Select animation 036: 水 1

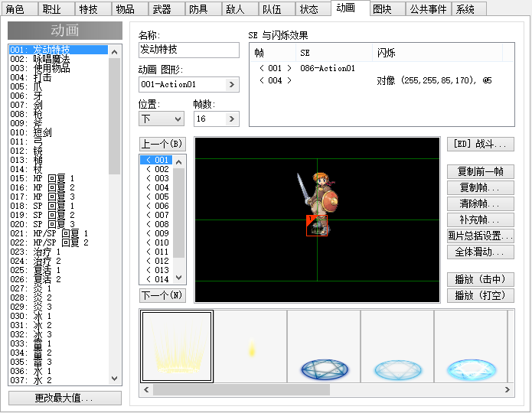coord(58,371)
